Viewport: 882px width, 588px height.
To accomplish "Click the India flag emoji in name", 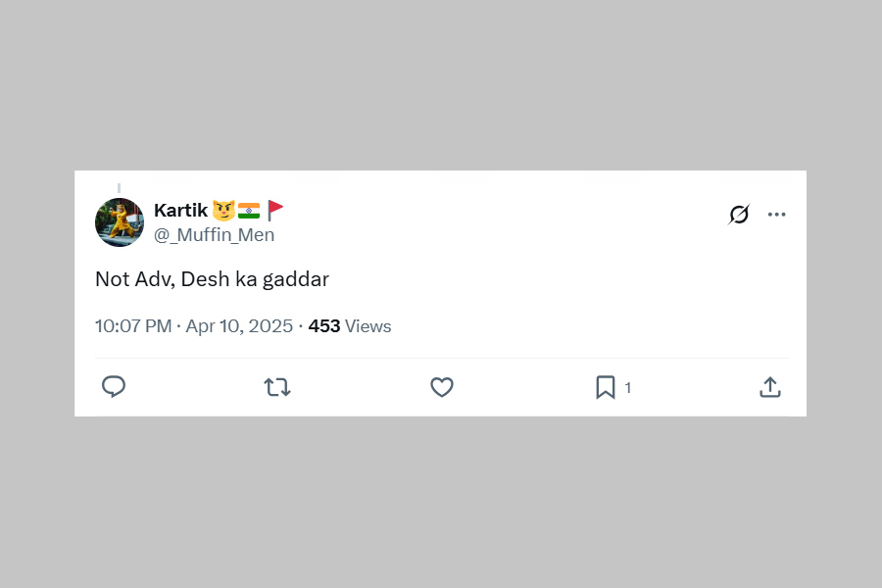I will pos(249,210).
